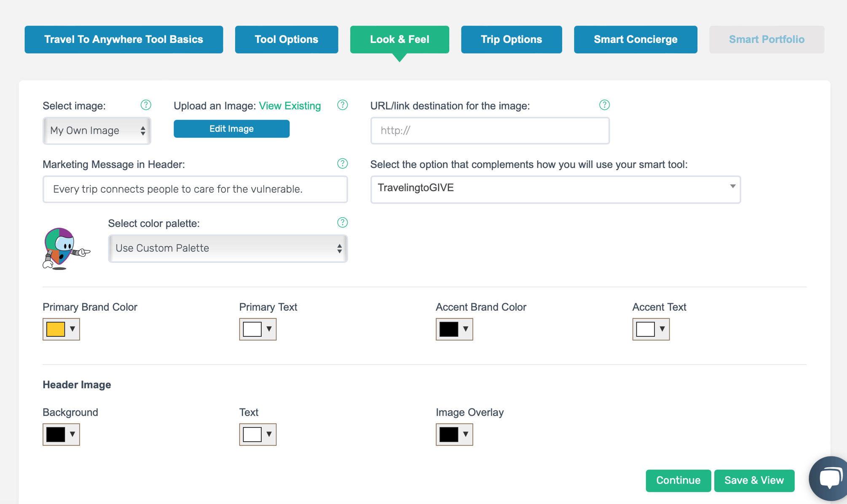This screenshot has height=504, width=847.
Task: Switch to Travel To Anywhere Tool Basics tab
Action: [124, 39]
